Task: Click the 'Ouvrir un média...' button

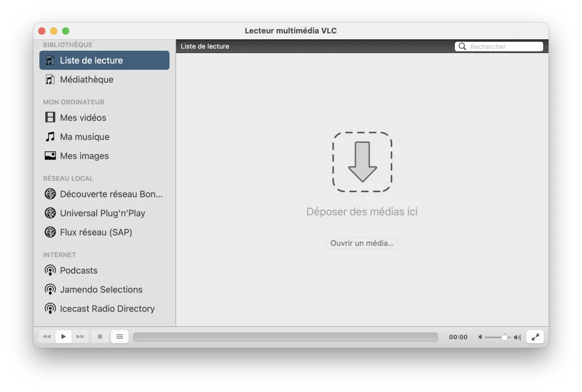Action: pos(362,243)
